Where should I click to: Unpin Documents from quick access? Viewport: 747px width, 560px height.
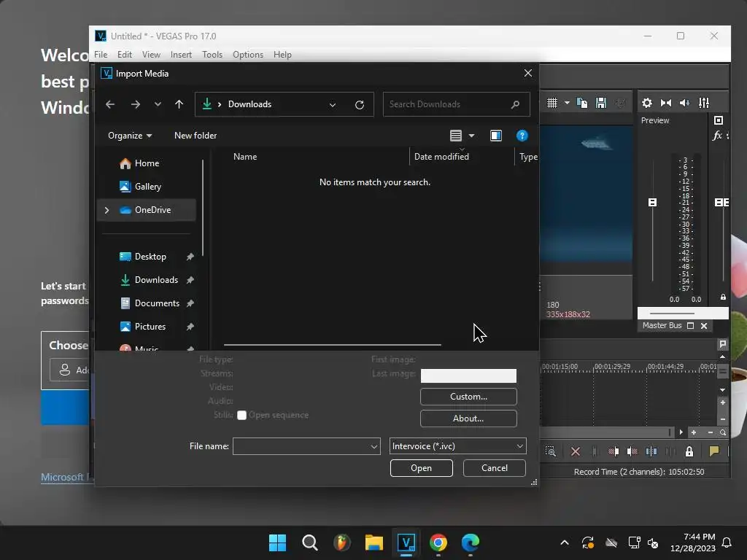[x=190, y=303]
